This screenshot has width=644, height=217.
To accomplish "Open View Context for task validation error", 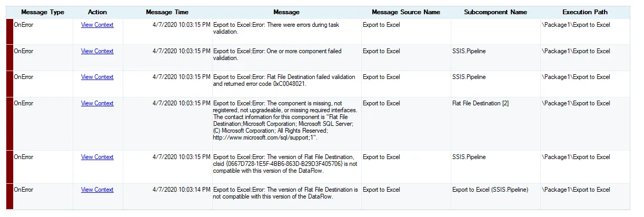I will pos(97,25).
